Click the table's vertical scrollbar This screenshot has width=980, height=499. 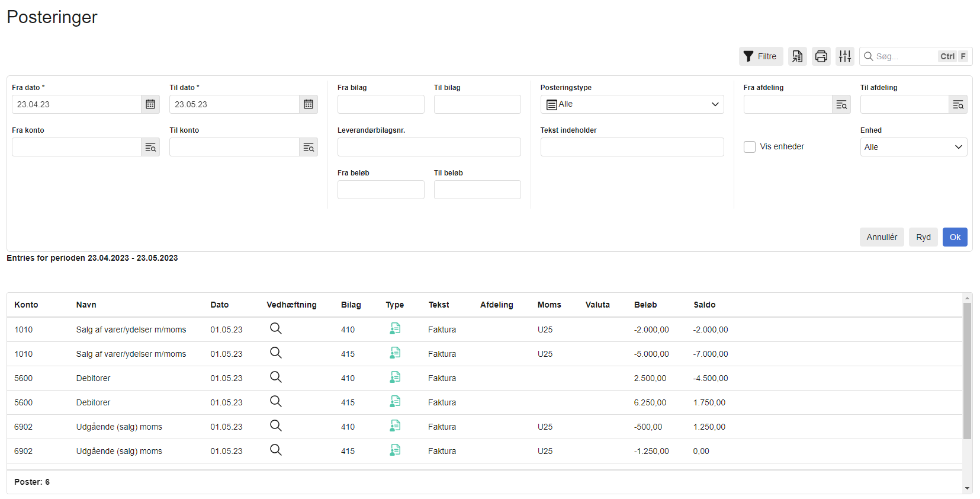[x=967, y=370]
